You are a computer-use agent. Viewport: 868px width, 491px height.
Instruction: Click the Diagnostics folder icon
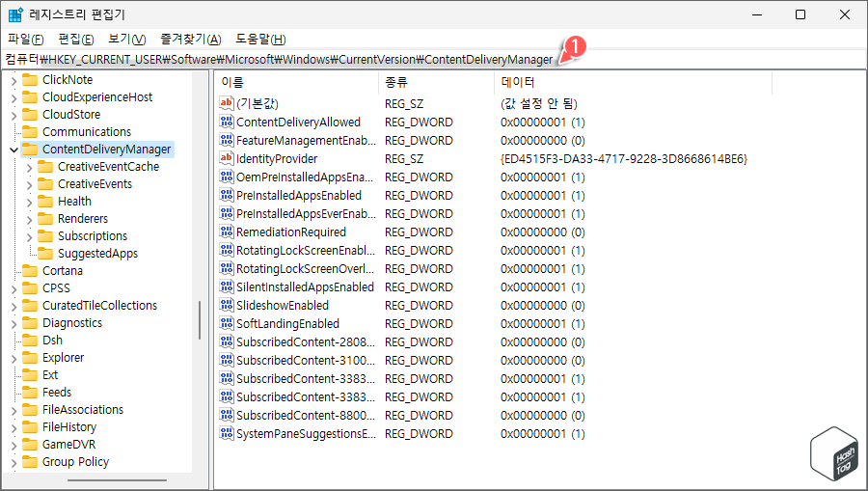(x=29, y=323)
